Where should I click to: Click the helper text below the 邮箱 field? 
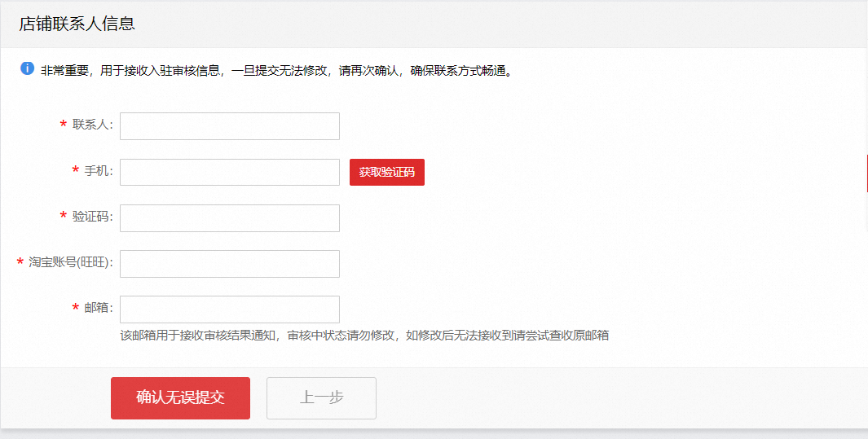[x=364, y=335]
